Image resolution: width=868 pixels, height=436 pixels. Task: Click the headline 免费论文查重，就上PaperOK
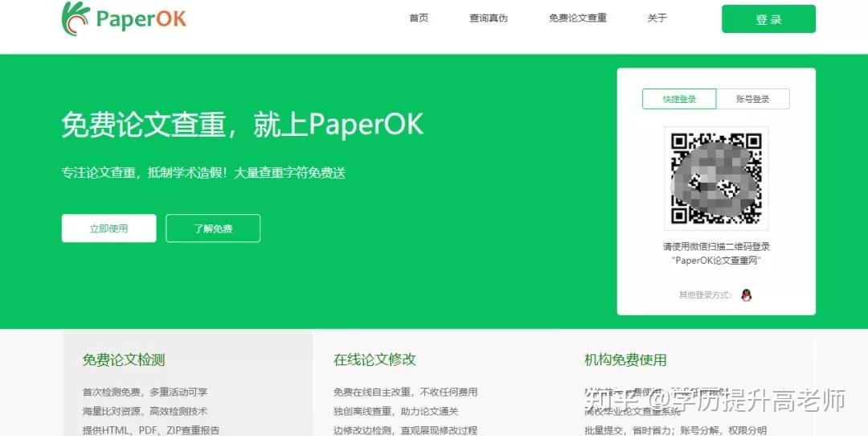(x=243, y=124)
